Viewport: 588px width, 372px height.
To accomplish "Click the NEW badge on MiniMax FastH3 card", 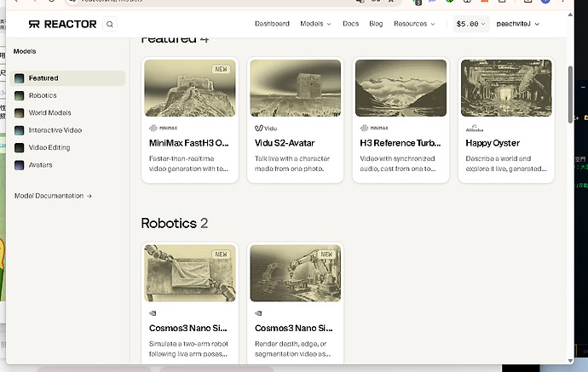I will 221,69.
